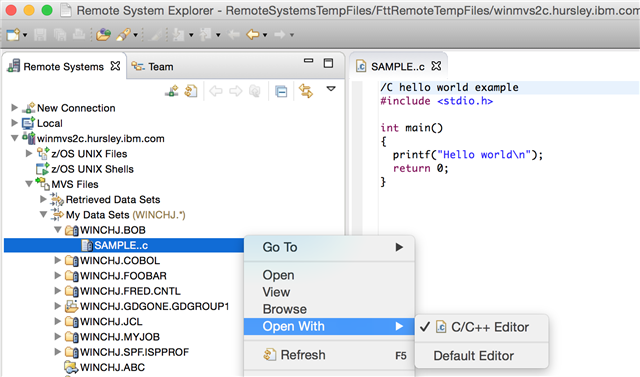The height and width of the screenshot is (377, 640).
Task: Collapse the WINCHJ.BOB data set
Action: coord(58,230)
